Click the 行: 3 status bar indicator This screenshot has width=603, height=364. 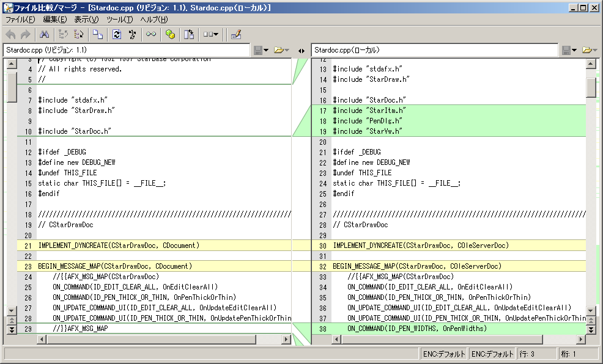tap(536, 354)
